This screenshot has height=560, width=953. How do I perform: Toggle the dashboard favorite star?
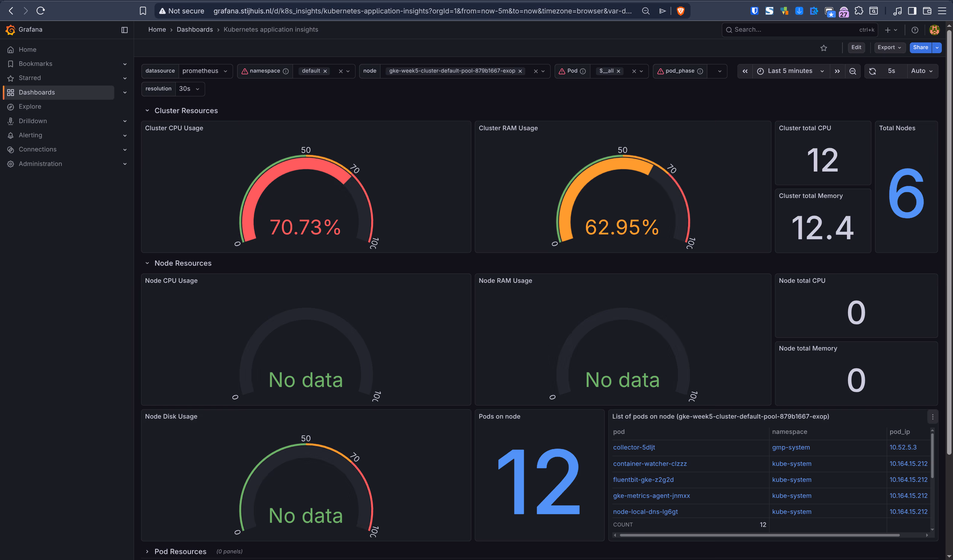click(824, 48)
